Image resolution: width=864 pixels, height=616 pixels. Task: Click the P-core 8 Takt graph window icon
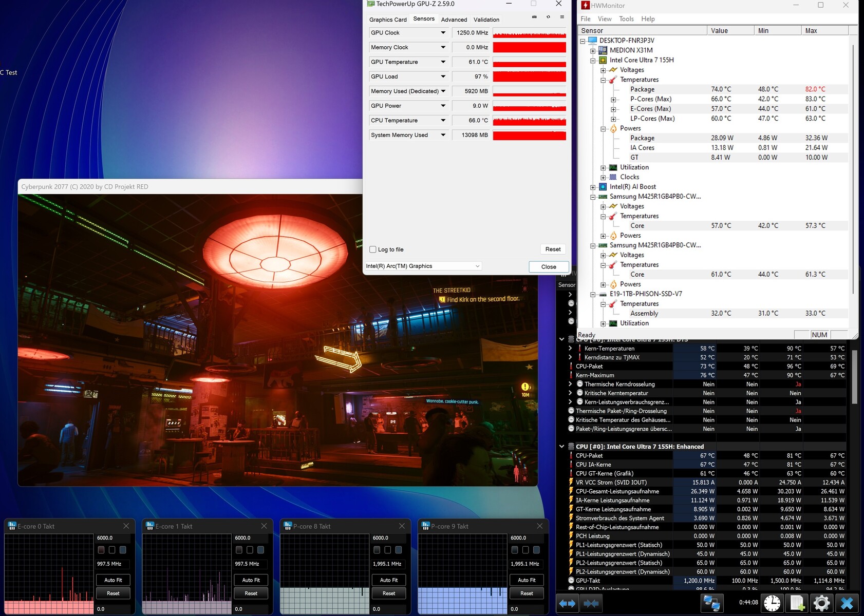pos(288,526)
